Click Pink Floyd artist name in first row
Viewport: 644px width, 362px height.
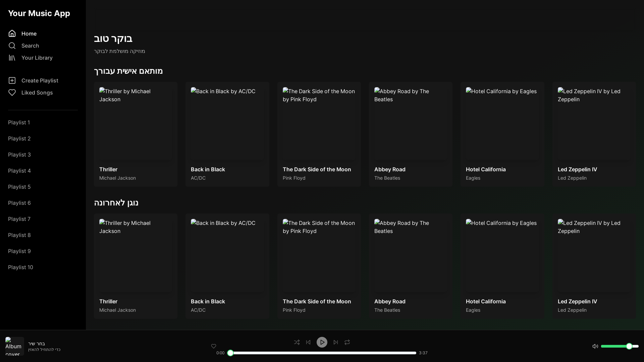[x=294, y=178]
